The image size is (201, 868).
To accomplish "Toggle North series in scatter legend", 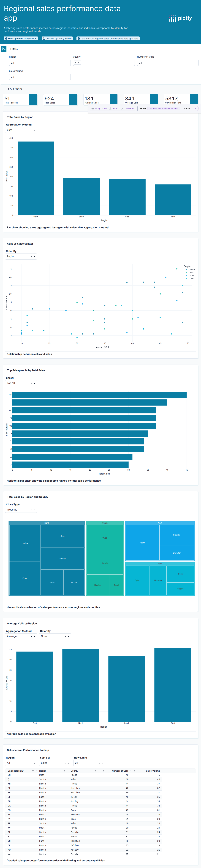I will point(190,269).
